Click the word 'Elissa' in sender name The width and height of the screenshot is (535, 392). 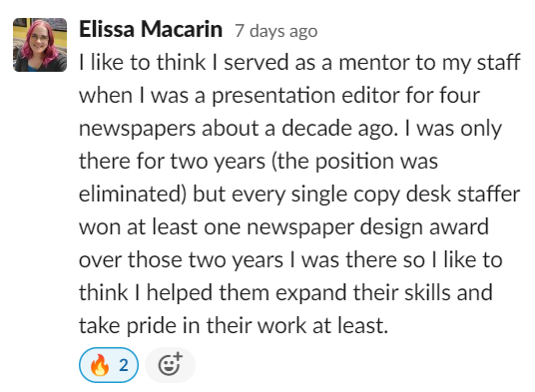(107, 29)
